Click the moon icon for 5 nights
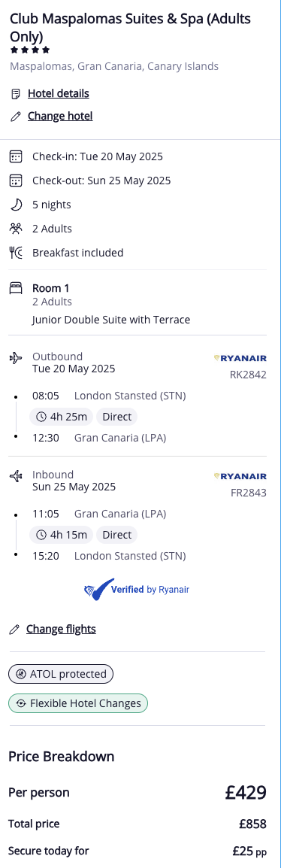This screenshot has width=281, height=868. pos(16,205)
